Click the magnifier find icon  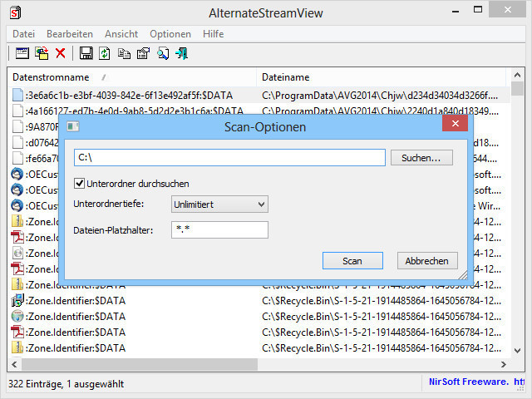163,53
